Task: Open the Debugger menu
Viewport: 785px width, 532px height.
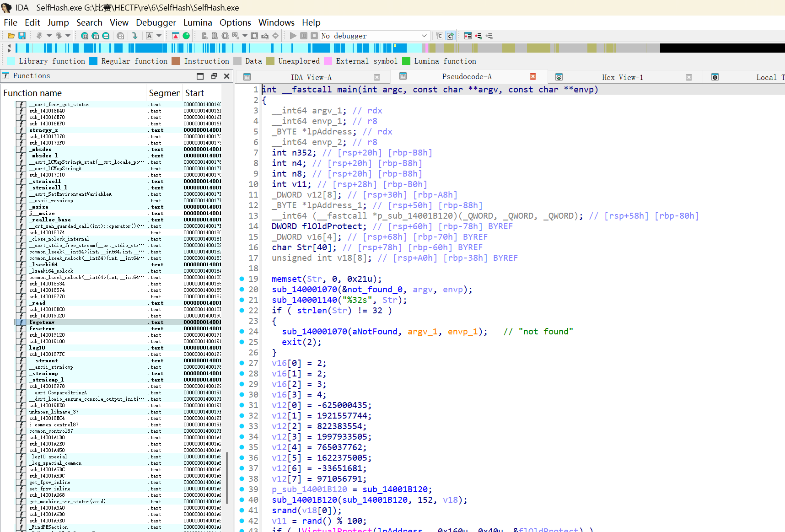Action: click(156, 22)
